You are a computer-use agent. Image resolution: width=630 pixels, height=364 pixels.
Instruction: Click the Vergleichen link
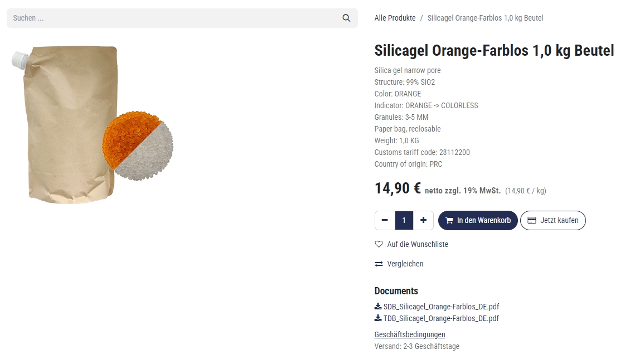pyautogui.click(x=405, y=264)
